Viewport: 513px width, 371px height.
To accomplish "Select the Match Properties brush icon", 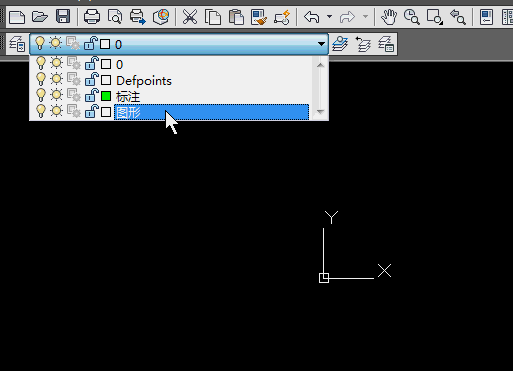I will pyautogui.click(x=259, y=17).
